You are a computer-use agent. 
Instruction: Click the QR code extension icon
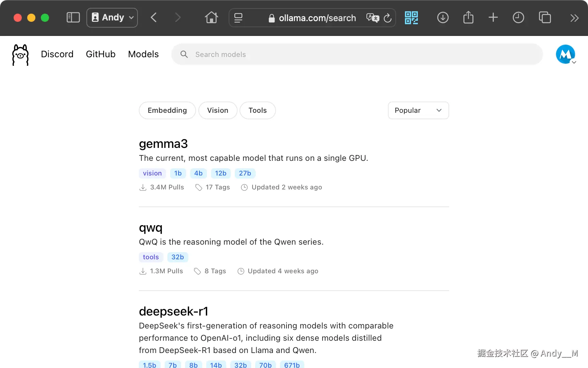411,18
